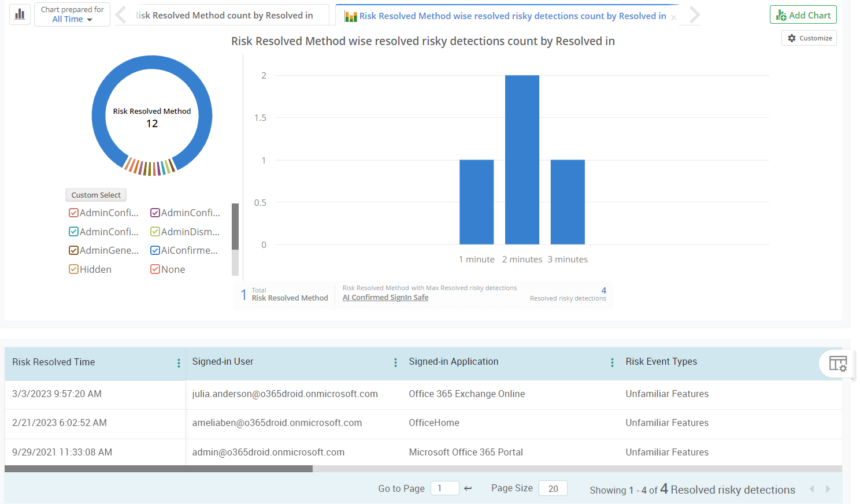Uncheck the None checkbox
This screenshot has height=504, width=860.
(x=155, y=269)
